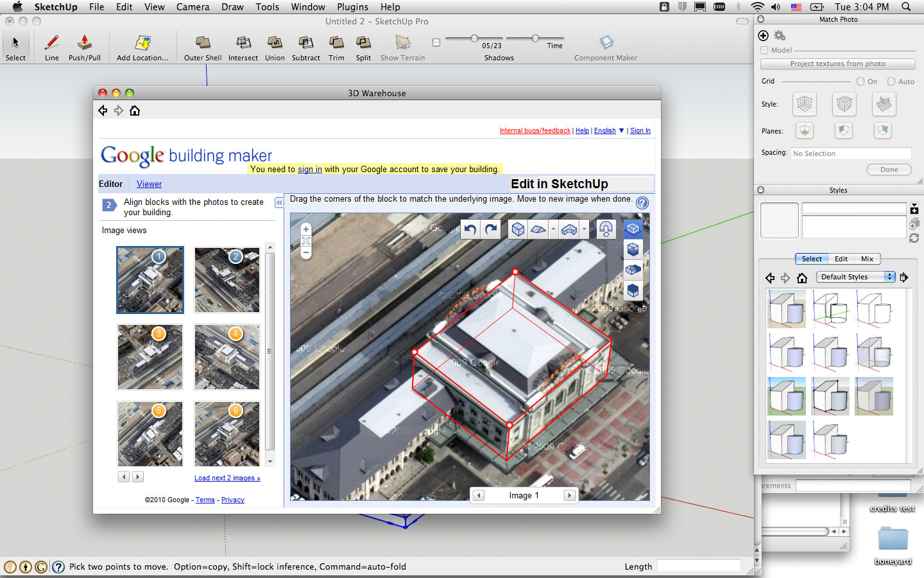Image resolution: width=924 pixels, height=578 pixels.
Task: Expand the roof block shape dropdown arrow
Action: click(553, 229)
